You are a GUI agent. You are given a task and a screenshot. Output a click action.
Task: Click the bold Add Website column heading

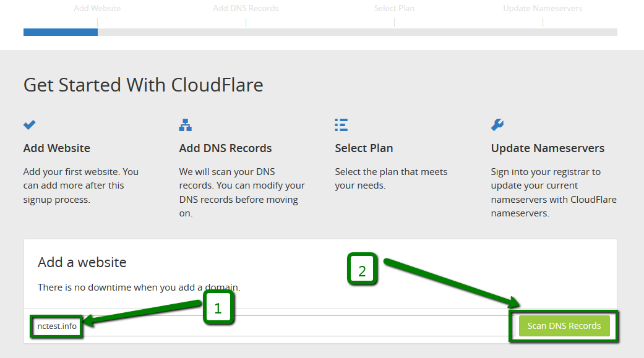57,148
